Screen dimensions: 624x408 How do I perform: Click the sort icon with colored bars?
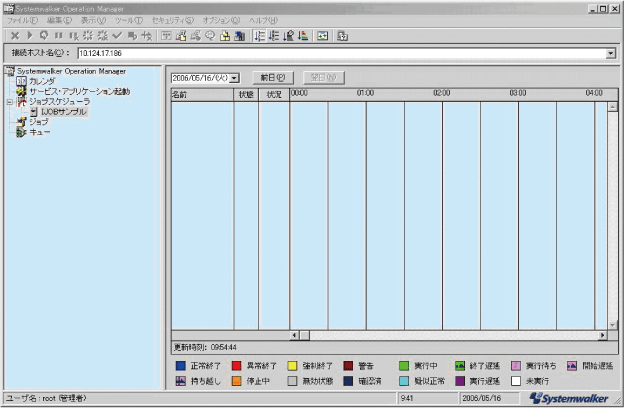tap(303, 36)
